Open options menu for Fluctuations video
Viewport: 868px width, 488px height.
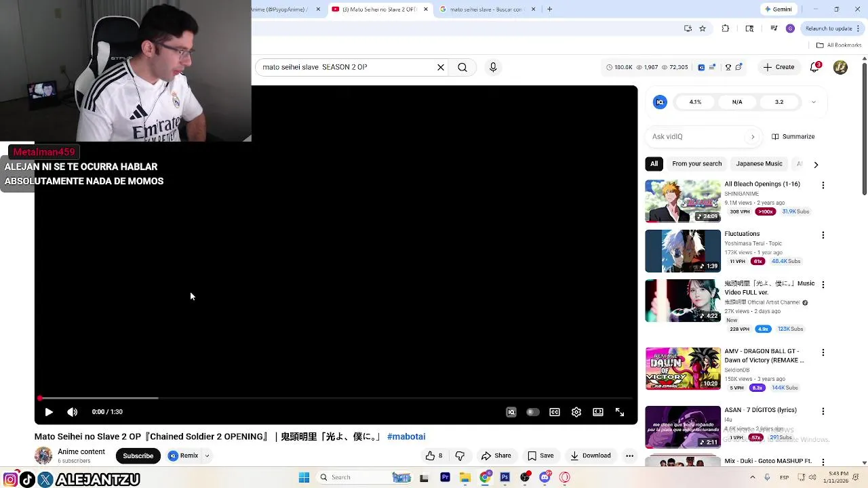pos(823,235)
